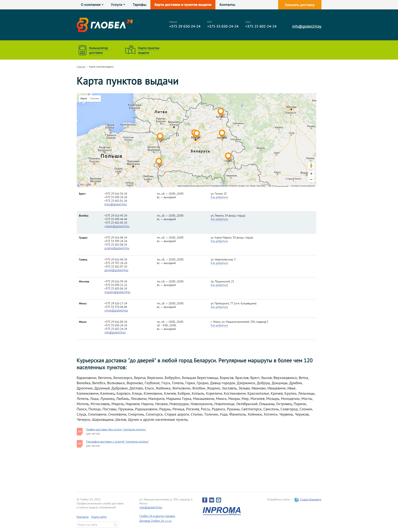The height and width of the screenshot is (532, 398).
Task: Click Как добраться for Гомель
Action: [219, 263]
